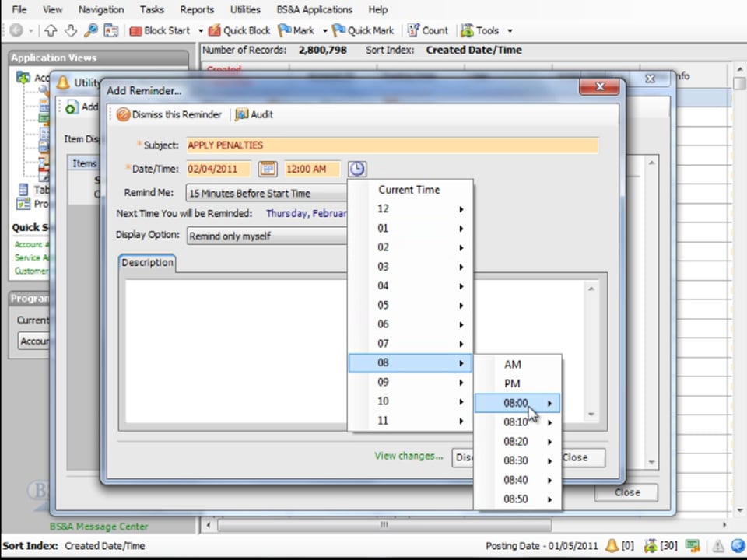
Task: Expand the 05 hour submenu
Action: (410, 305)
